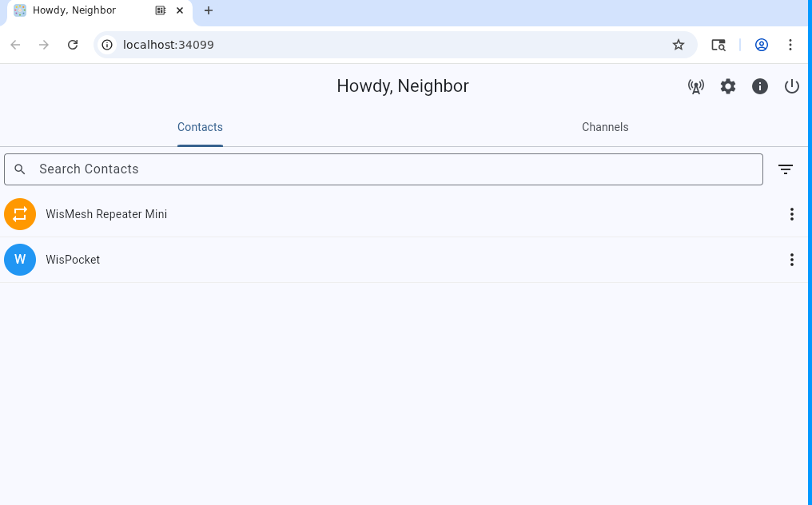The width and height of the screenshot is (812, 505).
Task: Click the radio tower advertise icon
Action: (x=696, y=86)
